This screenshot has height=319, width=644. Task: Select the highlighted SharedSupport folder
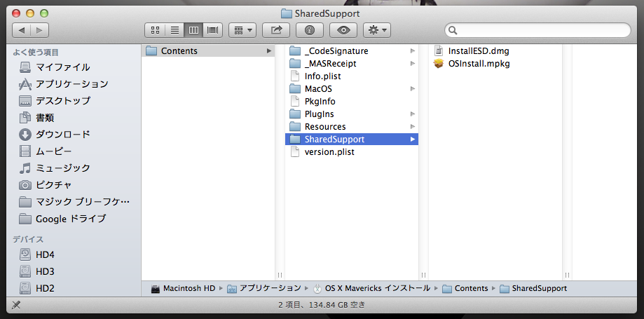tap(352, 140)
